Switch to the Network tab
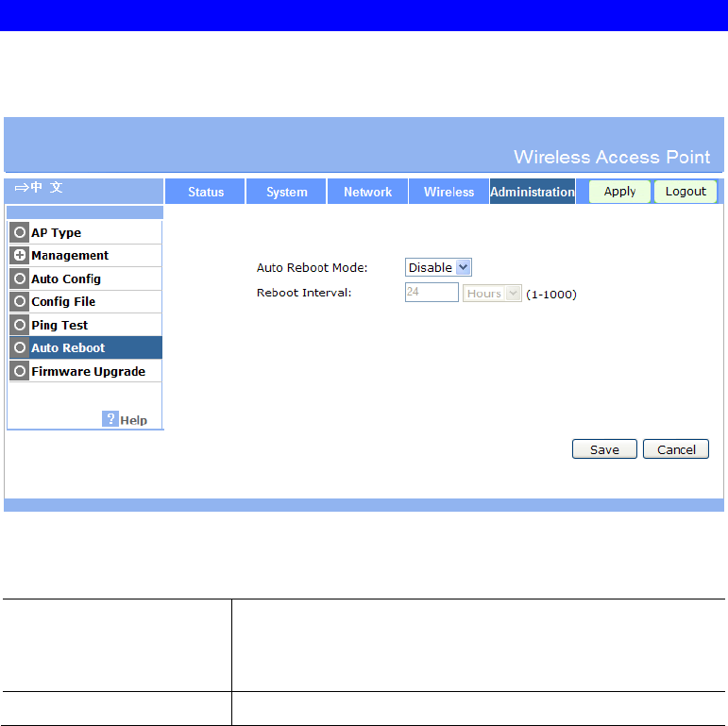 (367, 192)
